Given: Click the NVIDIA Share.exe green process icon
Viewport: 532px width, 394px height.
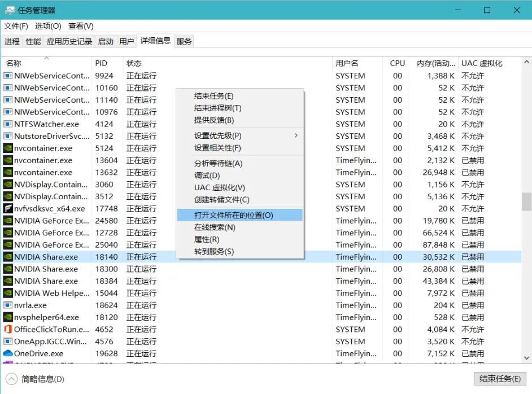Looking at the screenshot, I should 8,257.
